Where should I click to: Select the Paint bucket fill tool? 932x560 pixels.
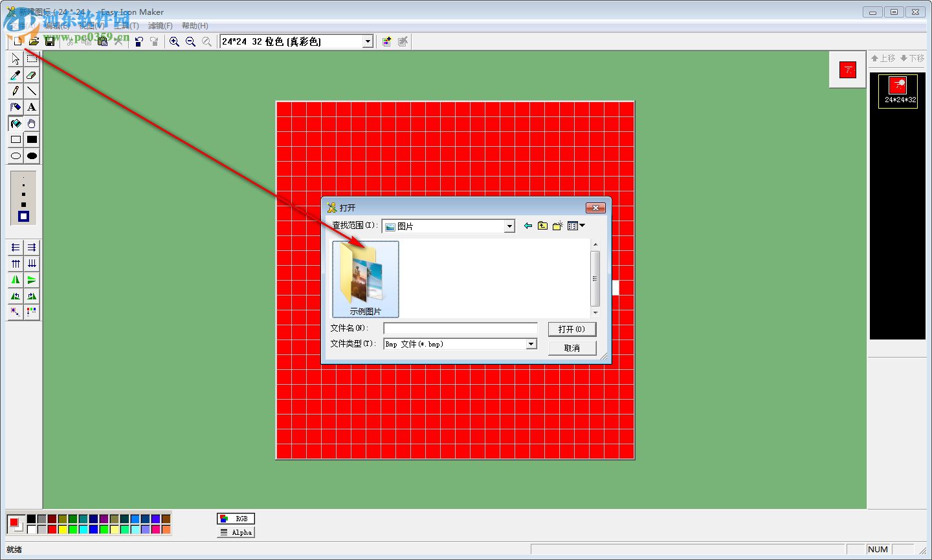point(15,124)
